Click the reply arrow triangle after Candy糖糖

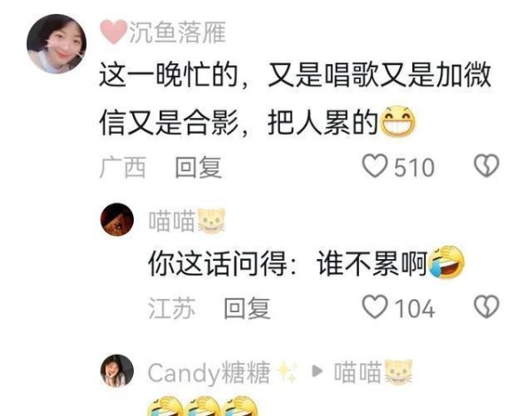(x=317, y=372)
